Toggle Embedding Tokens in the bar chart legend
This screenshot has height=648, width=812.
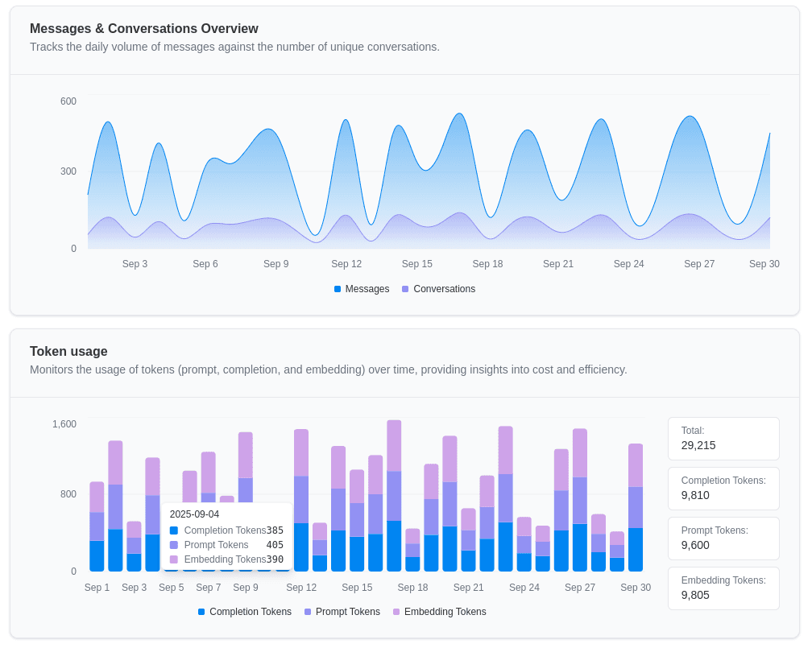click(445, 612)
